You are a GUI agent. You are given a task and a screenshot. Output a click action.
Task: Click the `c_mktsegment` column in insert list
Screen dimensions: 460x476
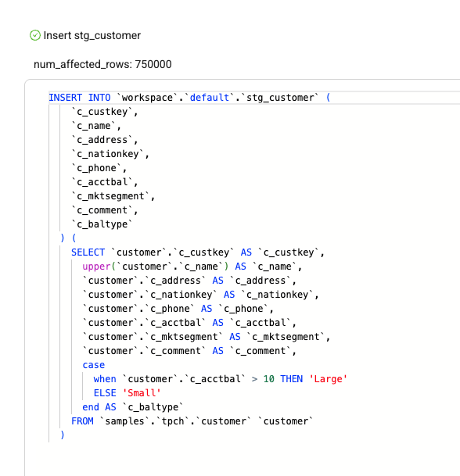(110, 196)
